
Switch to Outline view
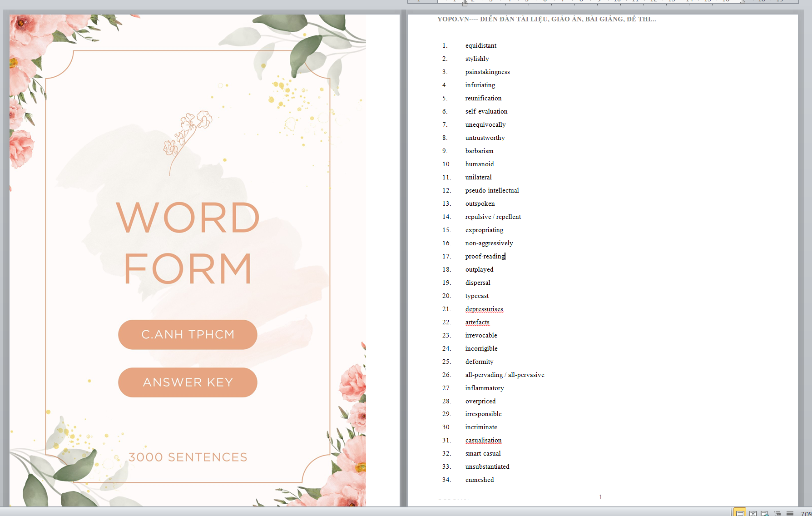777,513
